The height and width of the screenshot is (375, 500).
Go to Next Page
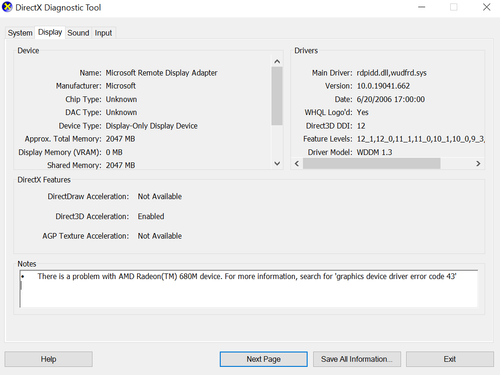[x=264, y=359]
